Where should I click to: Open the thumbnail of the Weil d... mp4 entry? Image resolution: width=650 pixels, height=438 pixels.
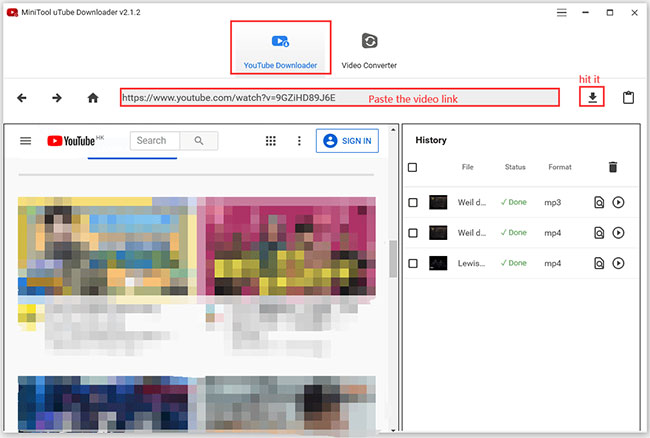click(x=438, y=233)
